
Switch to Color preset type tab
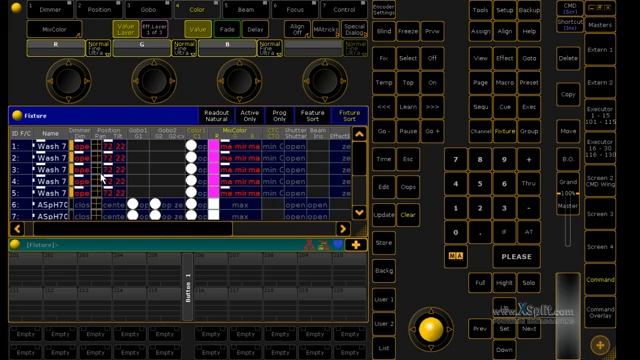tap(197, 9)
